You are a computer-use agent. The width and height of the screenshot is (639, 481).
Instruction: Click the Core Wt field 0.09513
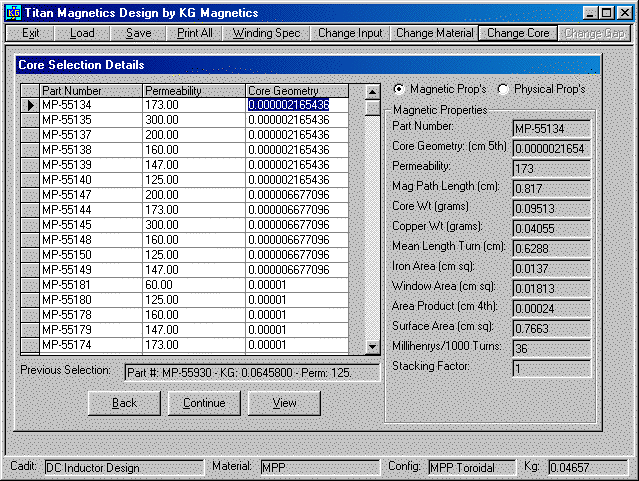pos(552,209)
